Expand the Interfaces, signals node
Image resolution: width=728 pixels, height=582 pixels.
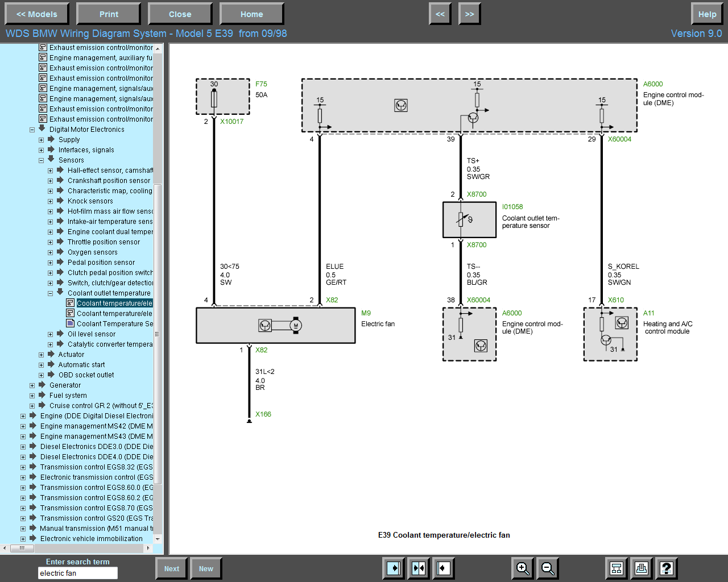[41, 150]
